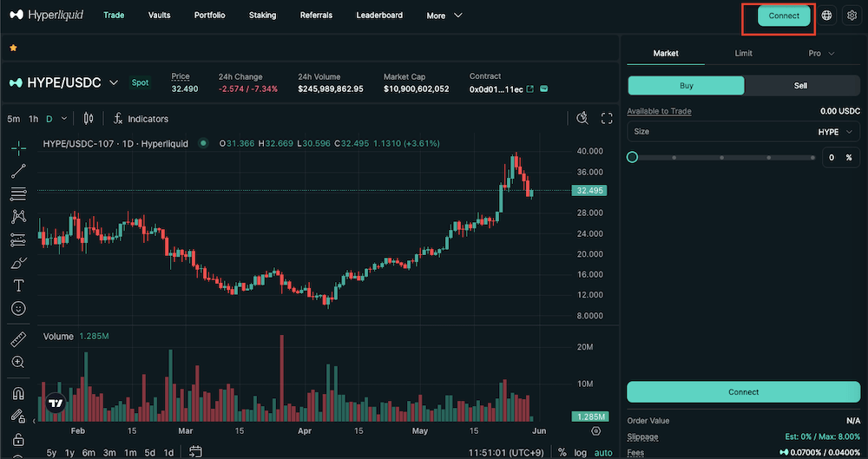Image resolution: width=868 pixels, height=459 pixels.
Task: Click the size percentage slider handle
Action: (632, 157)
